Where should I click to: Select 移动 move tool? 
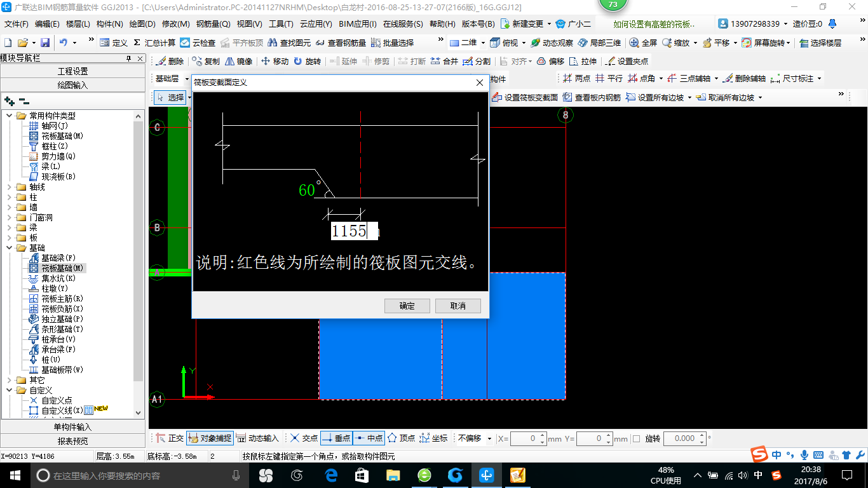tap(275, 62)
